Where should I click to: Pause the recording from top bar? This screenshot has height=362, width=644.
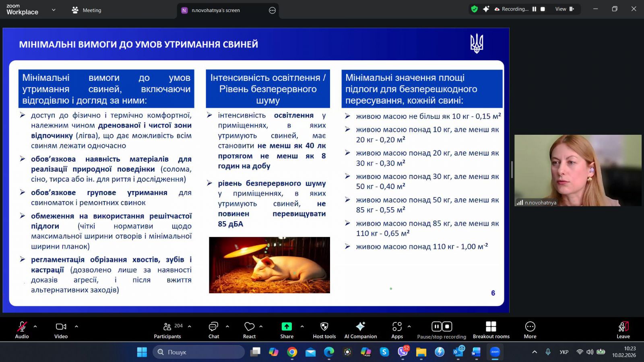pyautogui.click(x=534, y=9)
